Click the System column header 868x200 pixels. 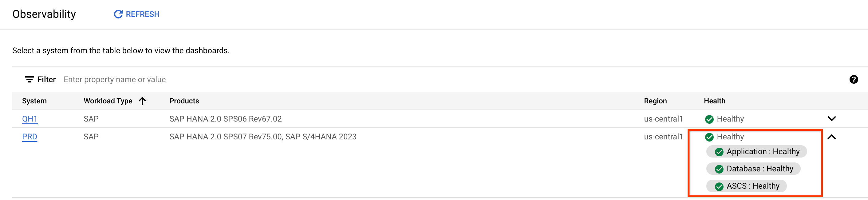[34, 101]
